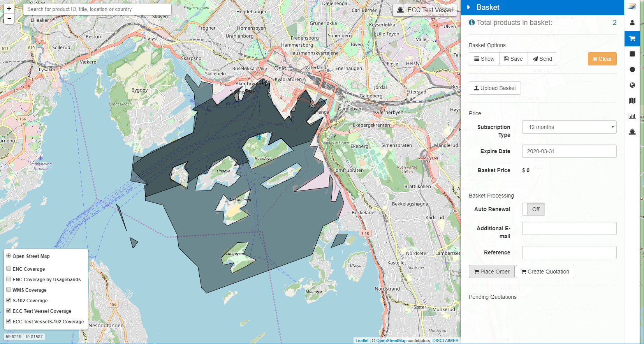
Task: Collapse the Basket panel header arrow
Action: coord(469,7)
